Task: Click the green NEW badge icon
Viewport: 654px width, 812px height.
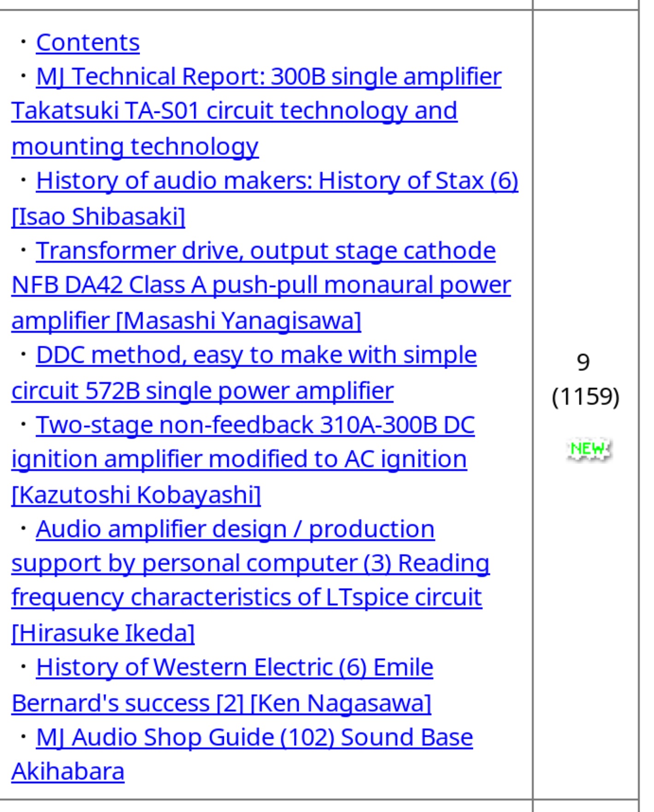Action: click(588, 449)
